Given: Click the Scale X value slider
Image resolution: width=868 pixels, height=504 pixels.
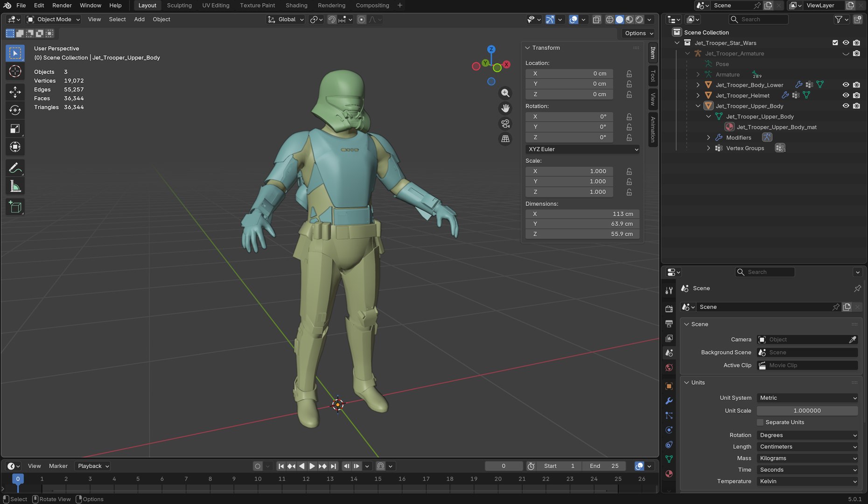Looking at the screenshot, I should click(x=569, y=171).
